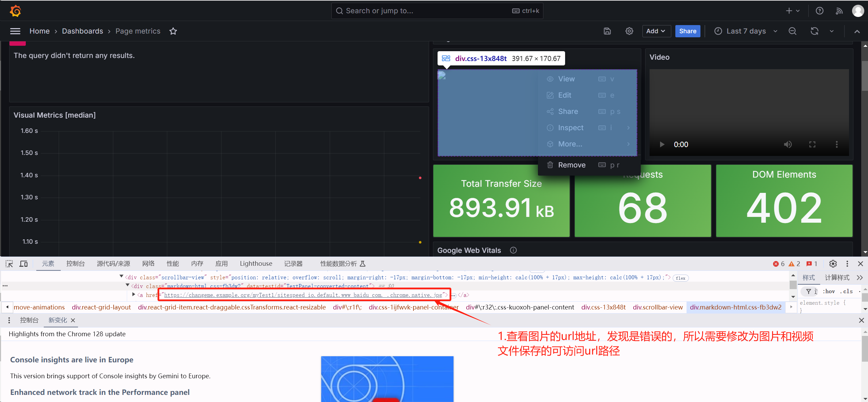This screenshot has width=868, height=402.
Task: Click the Grafana logo icon
Action: click(15, 11)
